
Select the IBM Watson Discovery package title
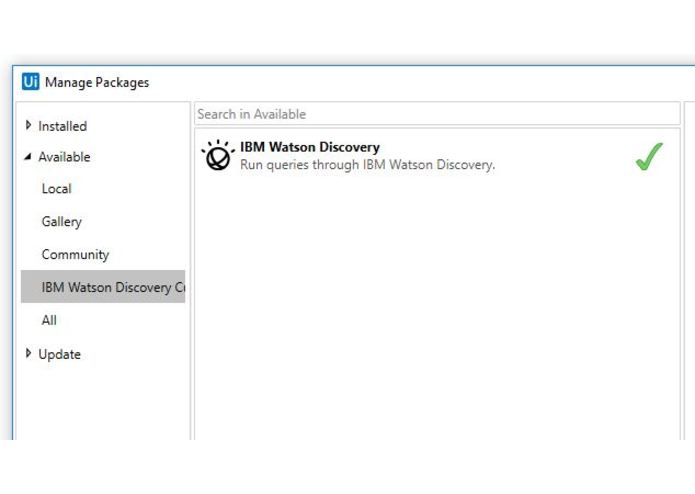point(310,147)
